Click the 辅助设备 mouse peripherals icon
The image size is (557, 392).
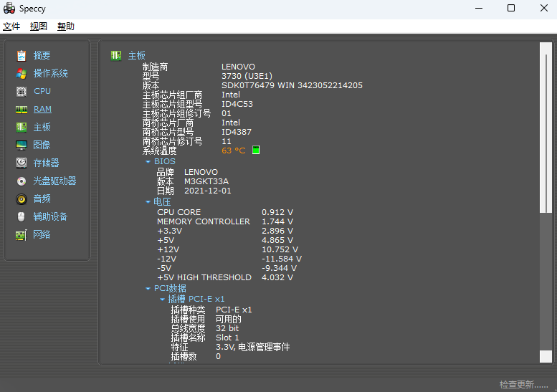[x=22, y=216]
